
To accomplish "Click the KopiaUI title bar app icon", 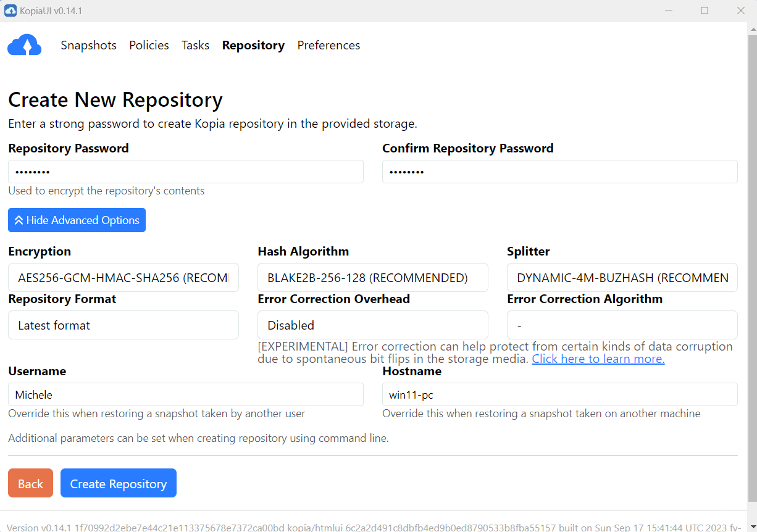I will click(10, 10).
